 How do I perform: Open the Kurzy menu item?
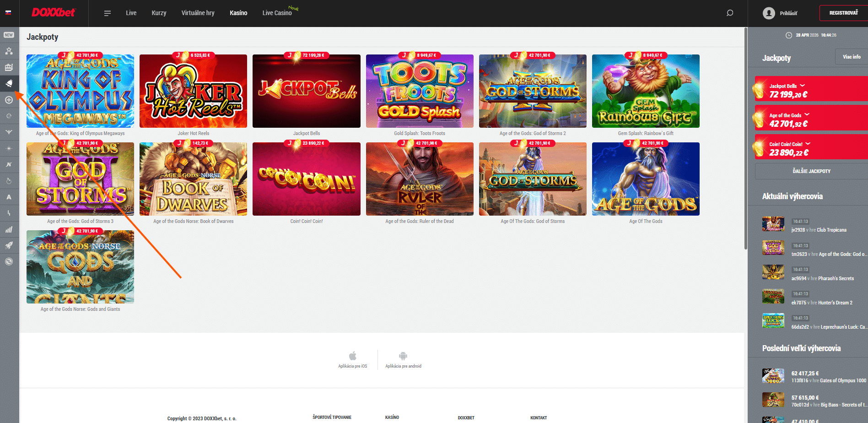coord(159,13)
